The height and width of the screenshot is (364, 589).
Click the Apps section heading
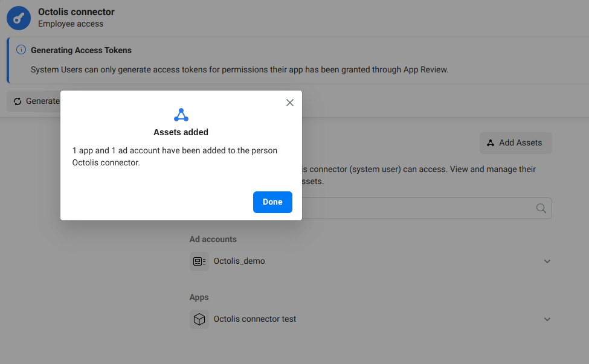199,297
